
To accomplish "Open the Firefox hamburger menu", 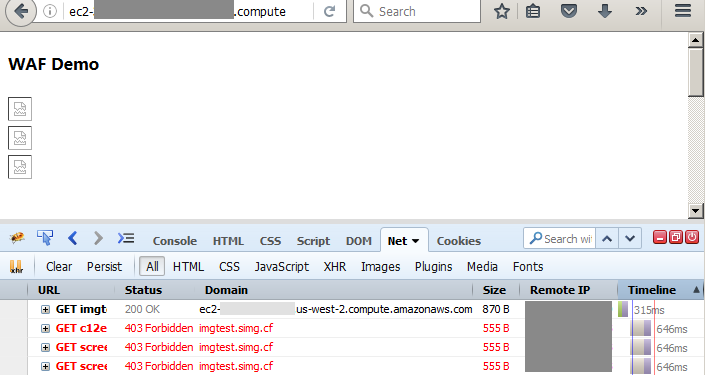I will [683, 11].
